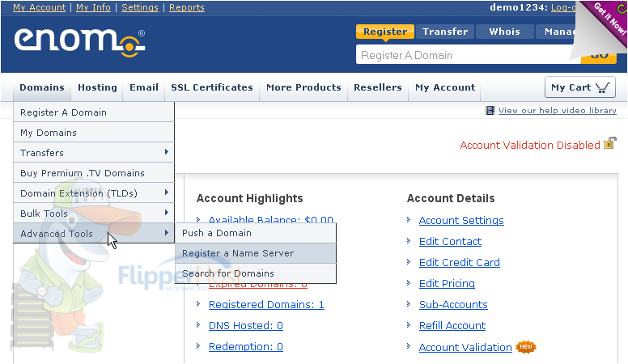Click the Register A Domain search field

468,55
